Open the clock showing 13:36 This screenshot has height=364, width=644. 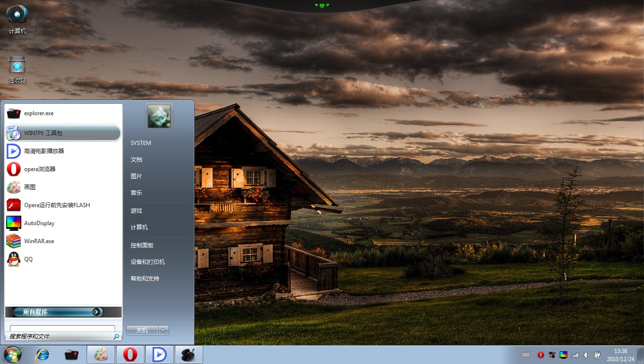pyautogui.click(x=620, y=355)
